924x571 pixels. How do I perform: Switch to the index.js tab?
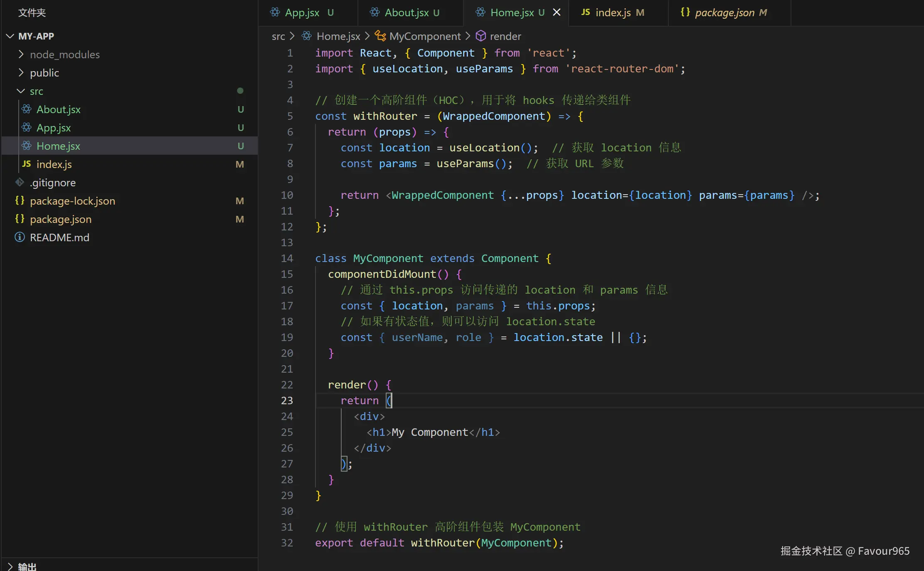pos(613,12)
